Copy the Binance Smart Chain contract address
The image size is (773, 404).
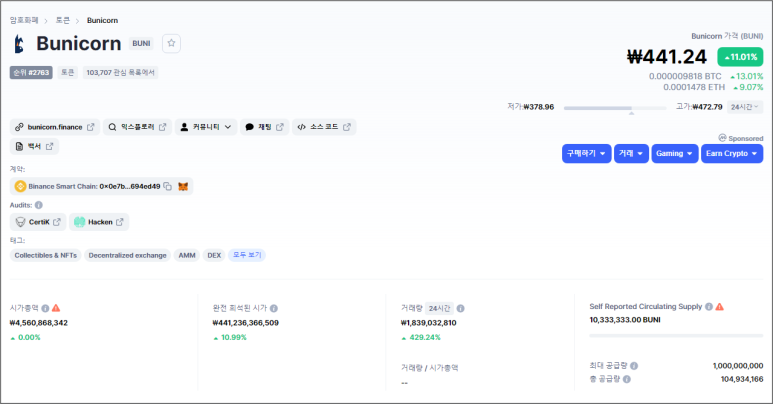click(x=168, y=186)
